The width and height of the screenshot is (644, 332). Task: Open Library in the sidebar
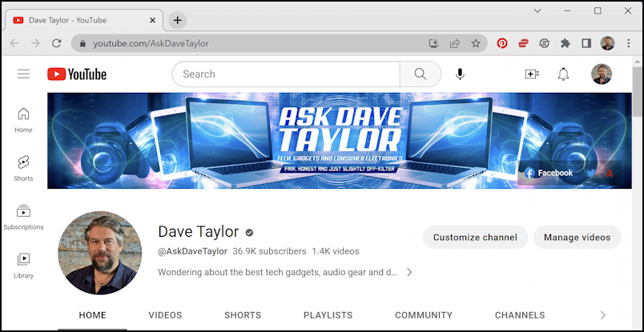[x=23, y=266]
